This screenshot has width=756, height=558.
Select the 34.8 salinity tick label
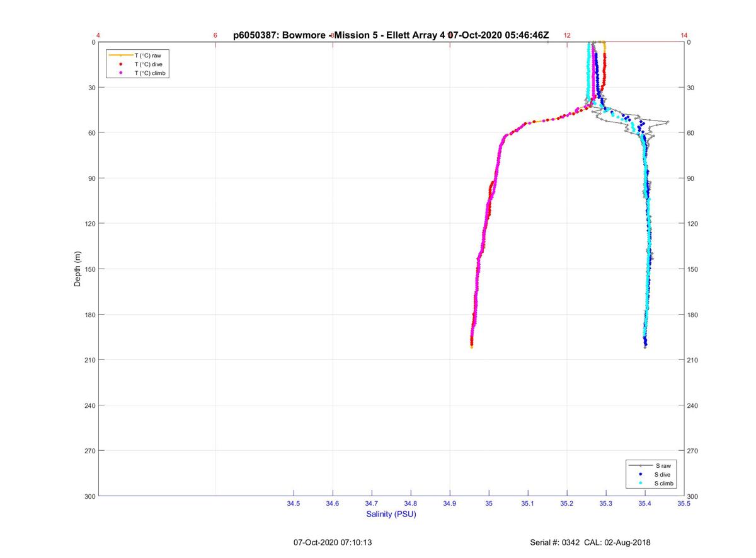pyautogui.click(x=411, y=504)
